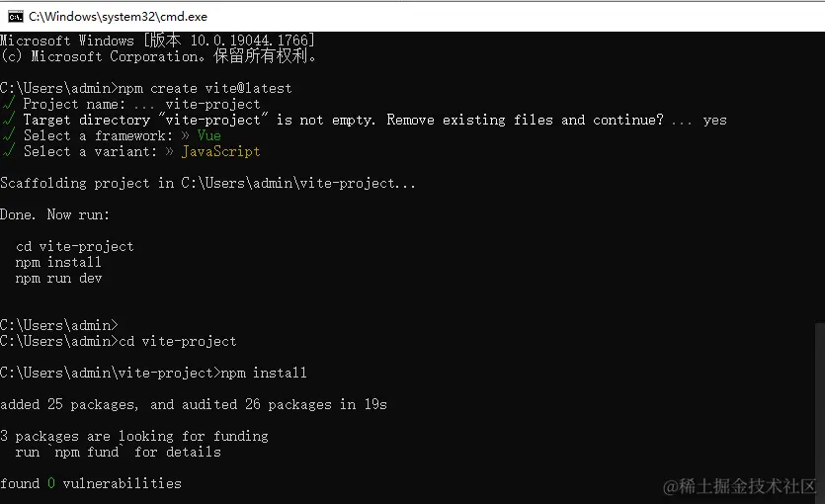Click the green 0 in vulnerabilities line
This screenshot has height=504, width=825.
[x=51, y=483]
